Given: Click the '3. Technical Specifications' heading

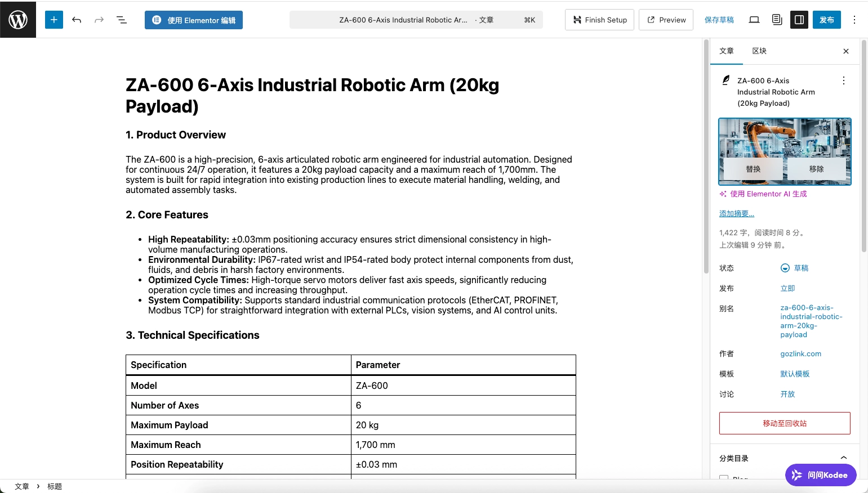Looking at the screenshot, I should [193, 335].
